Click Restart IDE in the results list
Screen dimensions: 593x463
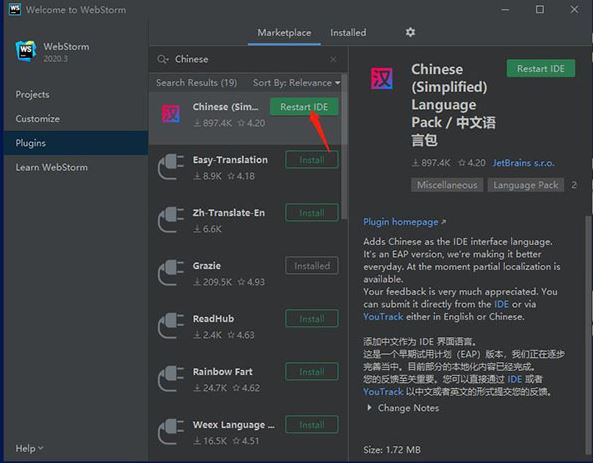(x=304, y=107)
